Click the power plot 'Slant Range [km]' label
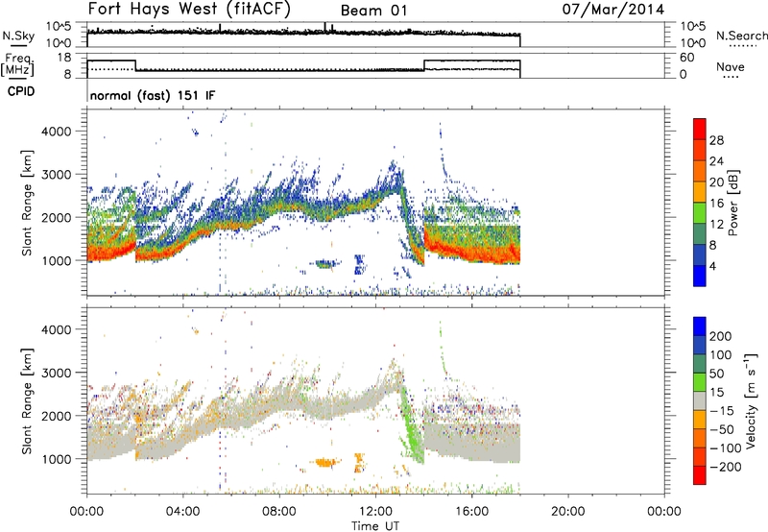 [27, 203]
